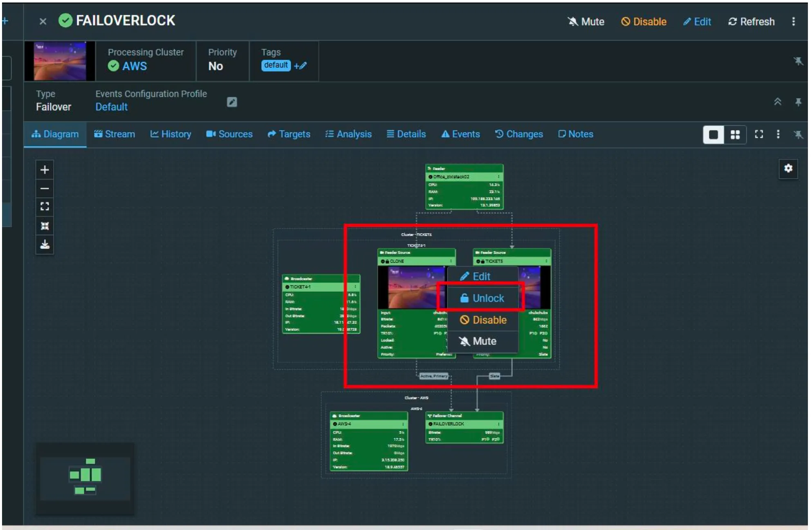Toggle pin on the tab bar
The width and height of the screenshot is (812, 530).
click(x=798, y=134)
